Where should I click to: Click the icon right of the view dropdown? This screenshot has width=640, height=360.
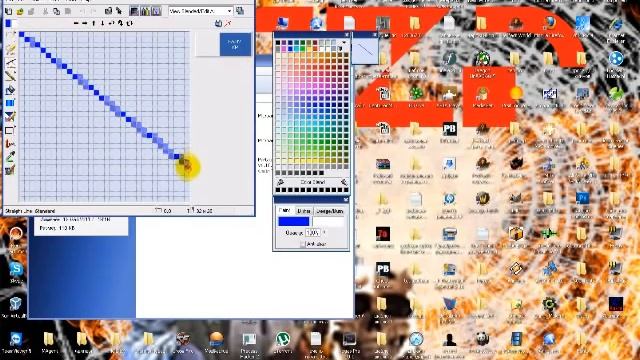(x=240, y=11)
